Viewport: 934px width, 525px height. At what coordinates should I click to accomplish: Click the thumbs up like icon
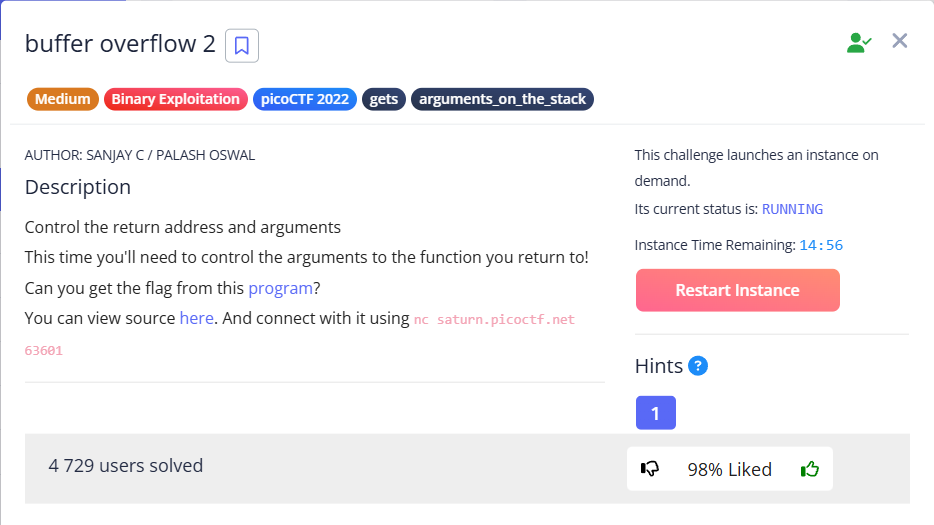pyautogui.click(x=809, y=468)
